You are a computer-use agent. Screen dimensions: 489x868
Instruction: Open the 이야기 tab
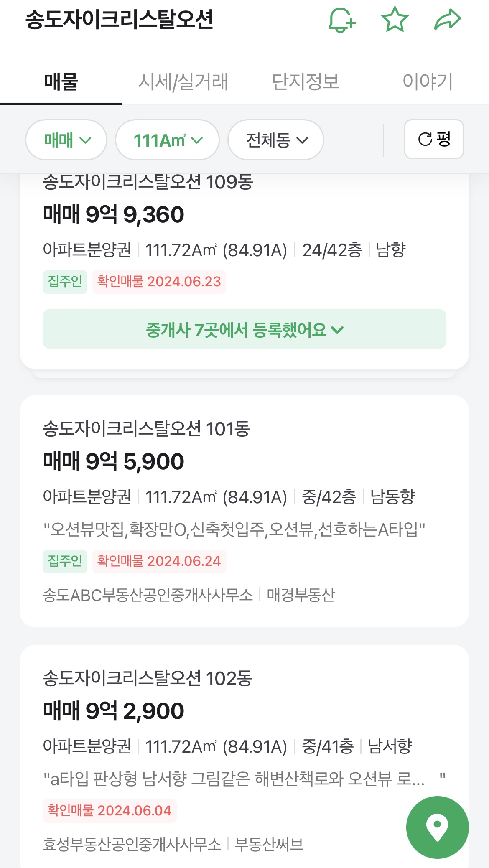[x=428, y=81]
